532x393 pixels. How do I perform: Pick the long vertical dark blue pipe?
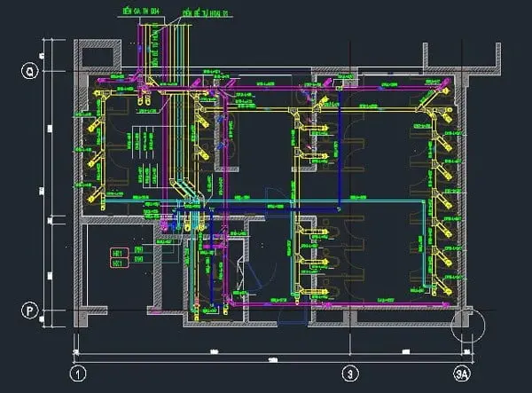pos(340,149)
